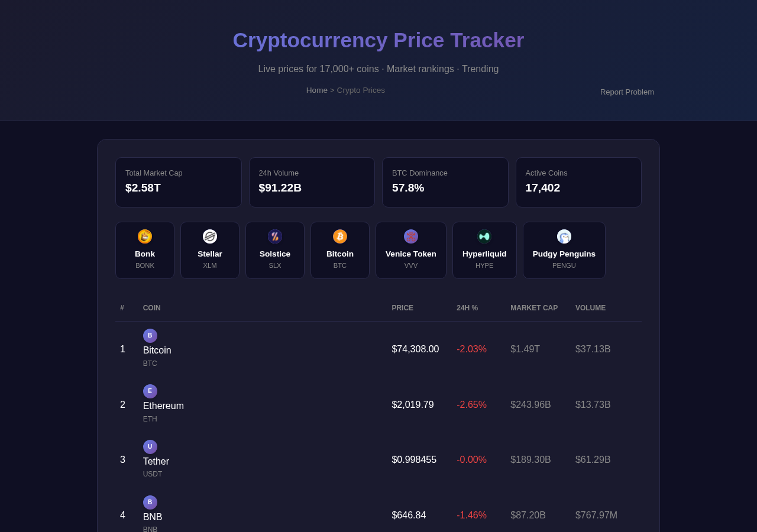Sort by the 24H % column header
This screenshot has width=757, height=532.
(x=467, y=308)
